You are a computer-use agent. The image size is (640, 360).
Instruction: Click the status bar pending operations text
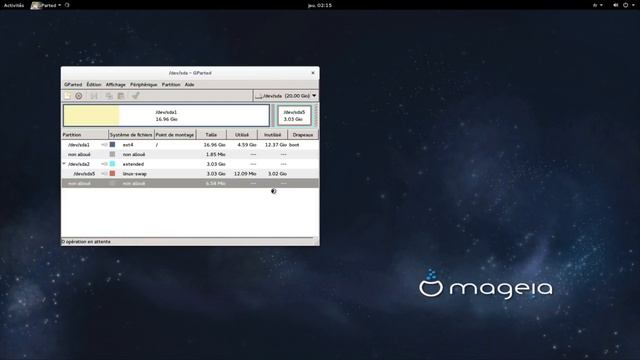(86, 242)
